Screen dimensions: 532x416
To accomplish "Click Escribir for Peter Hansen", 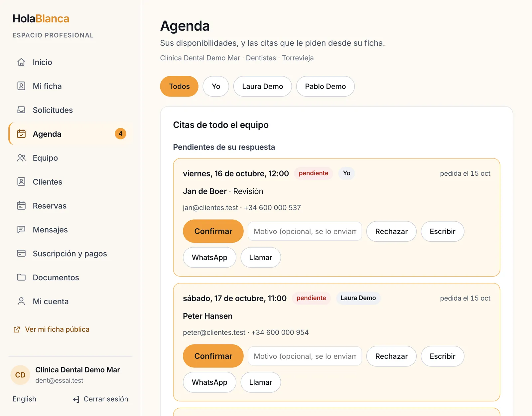I will 442,356.
